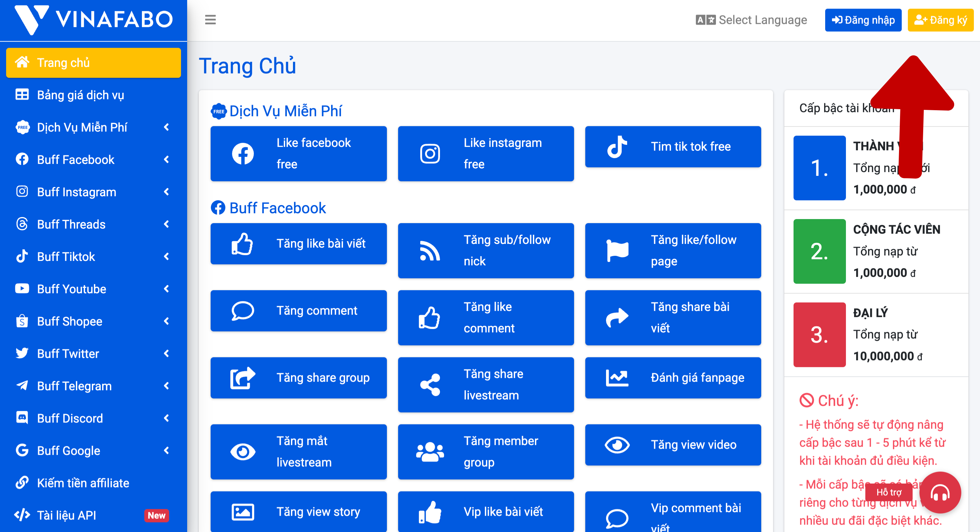This screenshot has width=980, height=532.
Task: Click the TikTok icon on Tim tik tok free
Action: [617, 147]
